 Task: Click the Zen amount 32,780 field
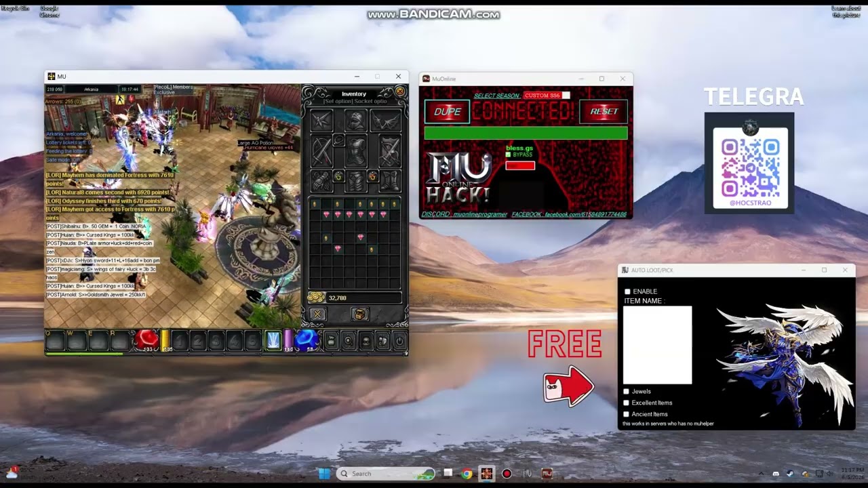(x=363, y=298)
